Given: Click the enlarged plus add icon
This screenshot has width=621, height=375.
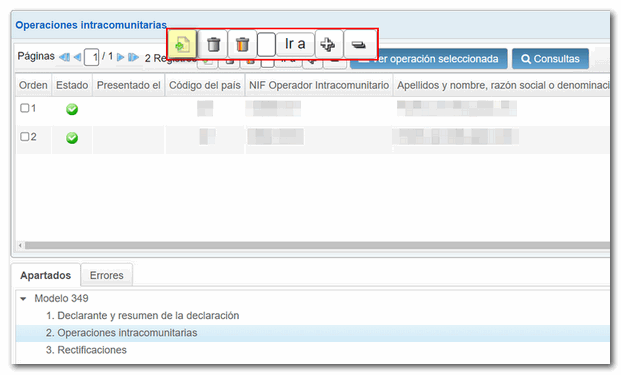Looking at the screenshot, I should (x=328, y=44).
